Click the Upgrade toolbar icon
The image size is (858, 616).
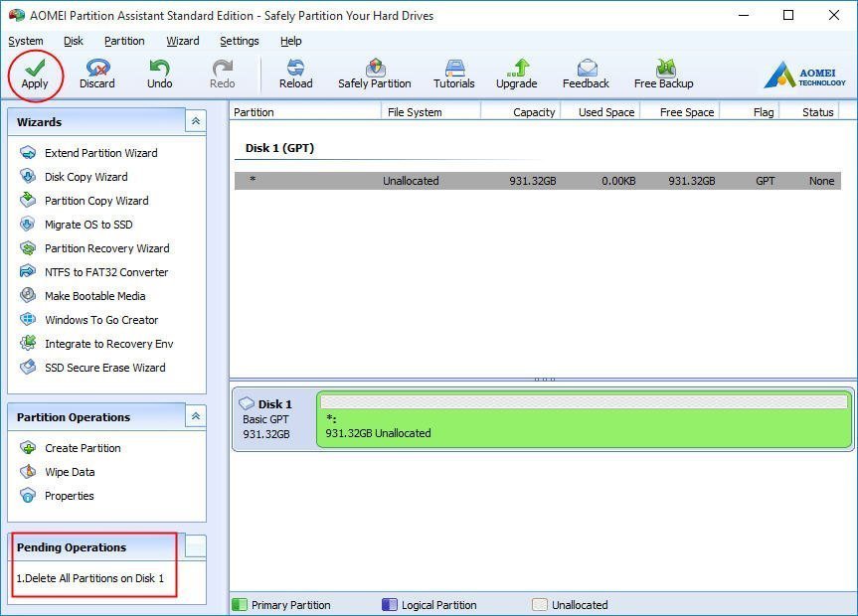[x=517, y=75]
